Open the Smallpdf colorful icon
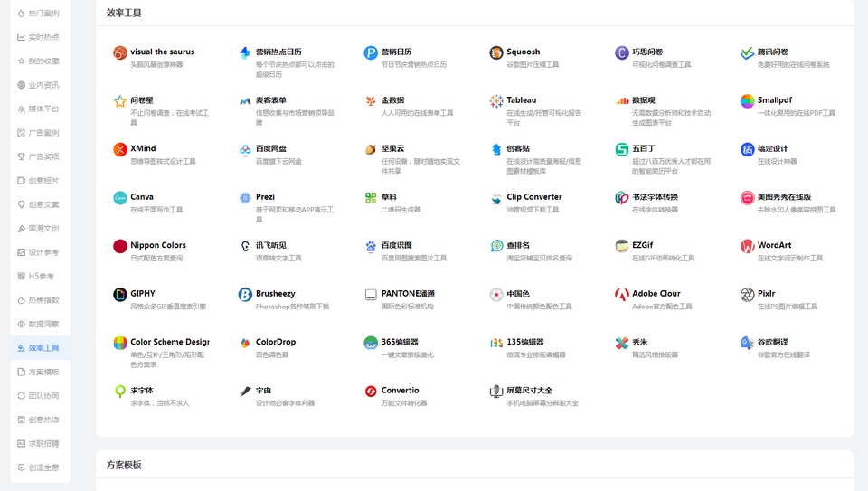The image size is (868, 491). click(x=748, y=100)
